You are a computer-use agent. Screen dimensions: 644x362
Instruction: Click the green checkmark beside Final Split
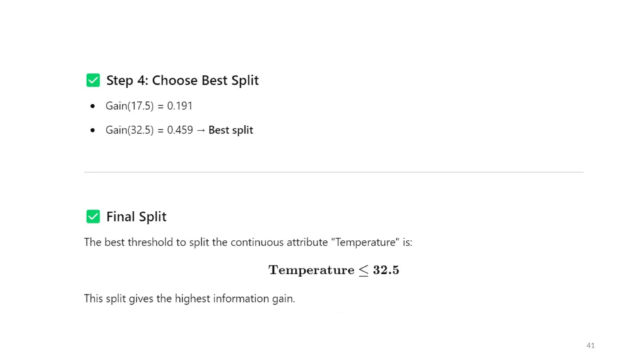tap(93, 217)
